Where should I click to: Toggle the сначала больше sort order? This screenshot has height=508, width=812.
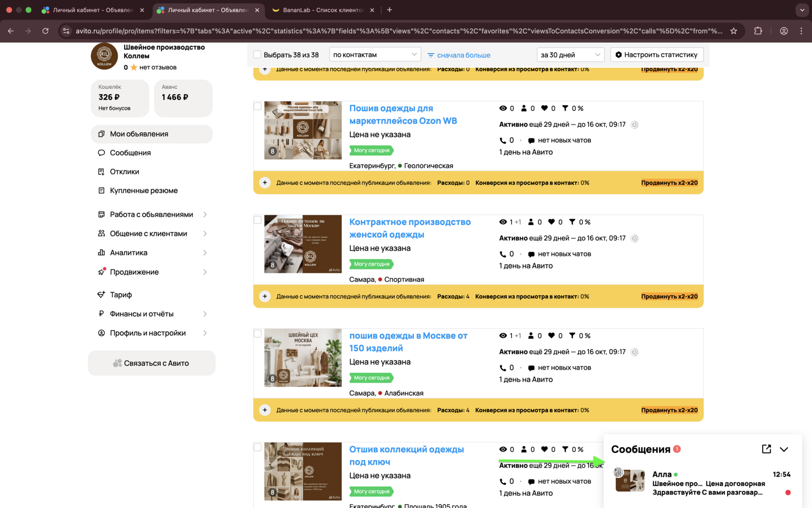[464, 55]
